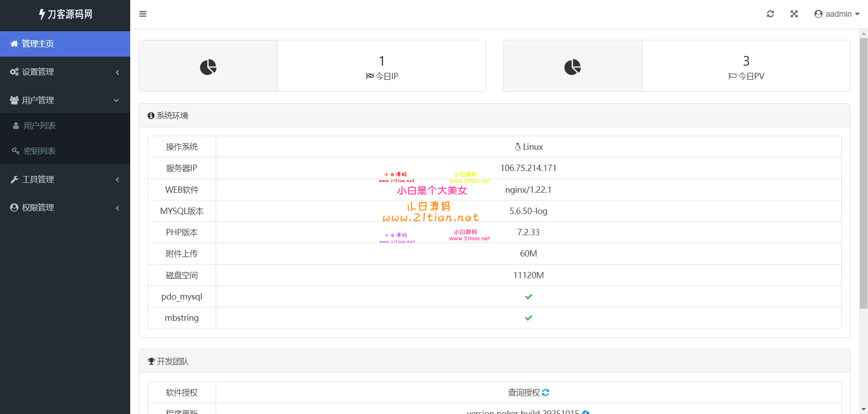
Task: Click the pie chart icon beside 今日PV
Action: tap(572, 67)
